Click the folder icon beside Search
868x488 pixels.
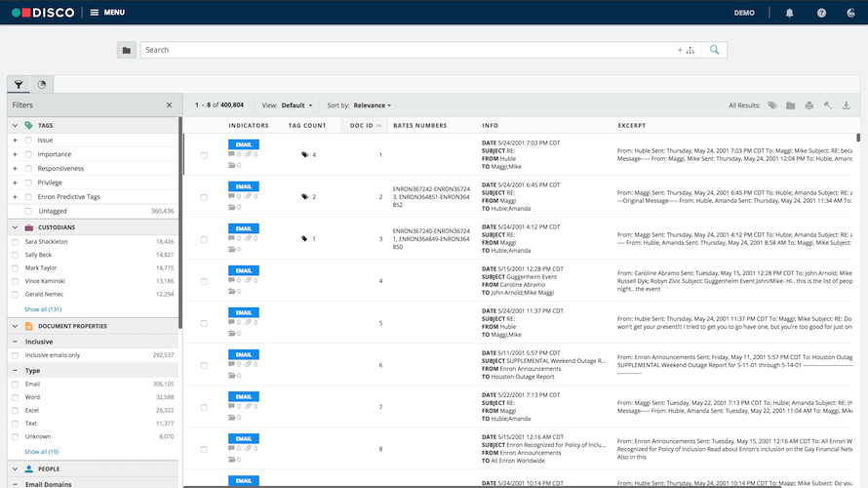click(126, 50)
